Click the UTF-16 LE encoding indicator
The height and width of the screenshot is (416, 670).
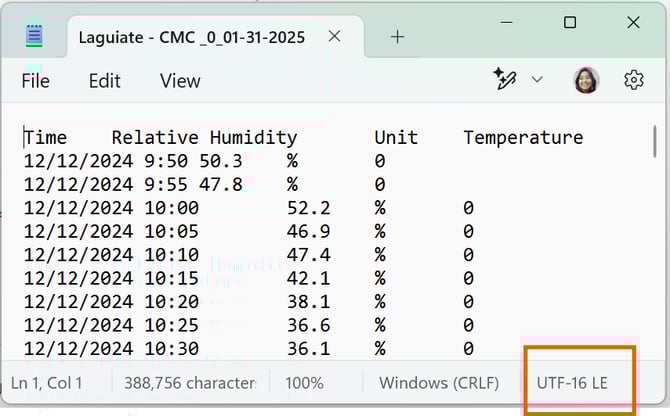click(x=571, y=383)
